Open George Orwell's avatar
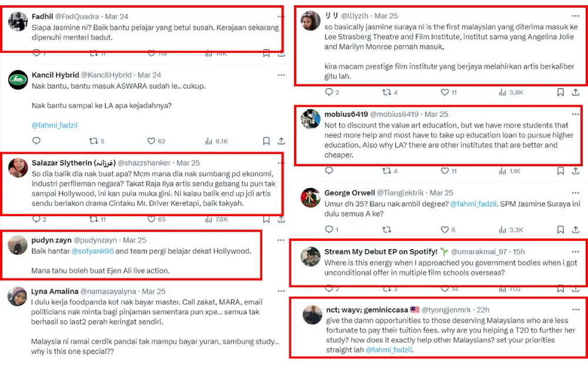 click(310, 197)
